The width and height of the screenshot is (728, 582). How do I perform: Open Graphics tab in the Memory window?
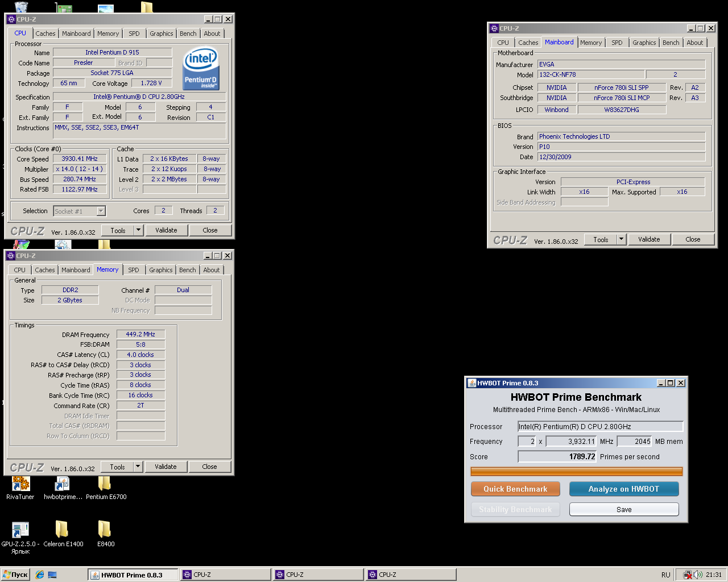(x=161, y=270)
